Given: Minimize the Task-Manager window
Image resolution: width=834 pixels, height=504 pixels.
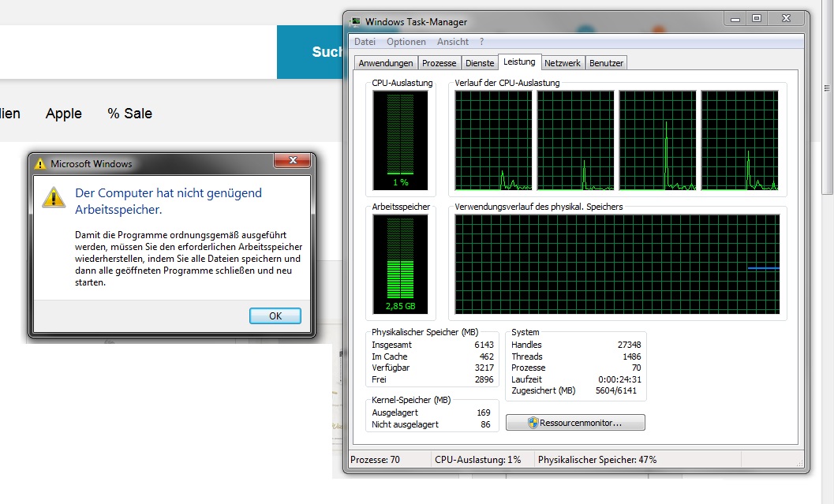Looking at the screenshot, I should [x=735, y=19].
